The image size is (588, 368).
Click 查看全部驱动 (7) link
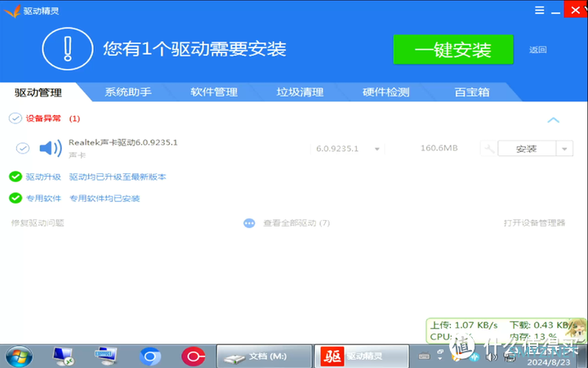click(x=296, y=223)
